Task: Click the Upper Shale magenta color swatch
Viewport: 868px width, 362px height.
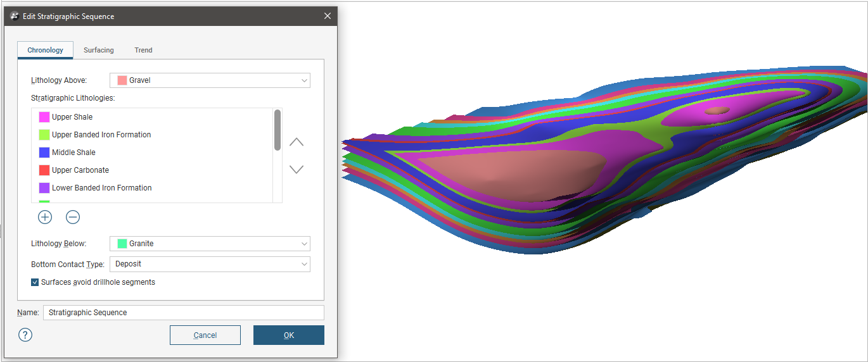Action: coord(44,117)
